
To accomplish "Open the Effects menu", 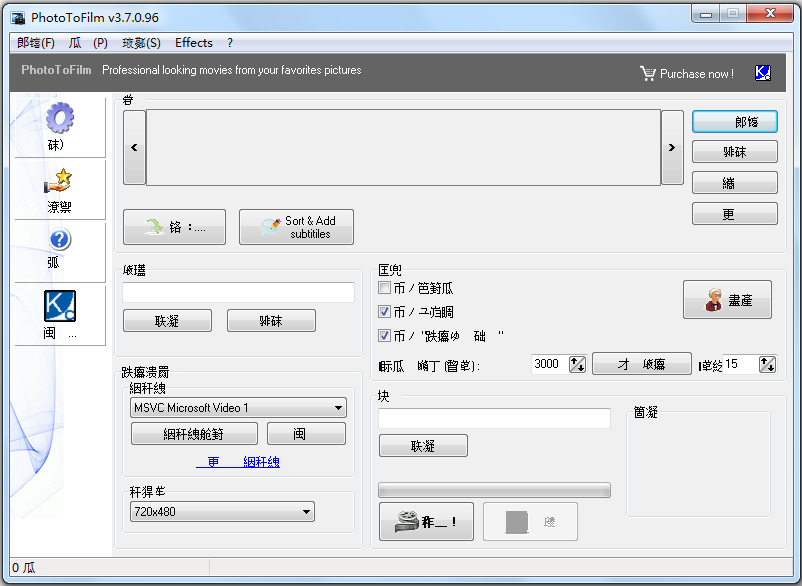I will 194,43.
